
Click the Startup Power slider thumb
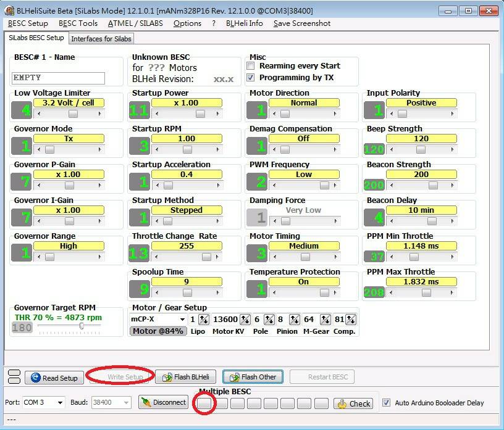point(201,114)
